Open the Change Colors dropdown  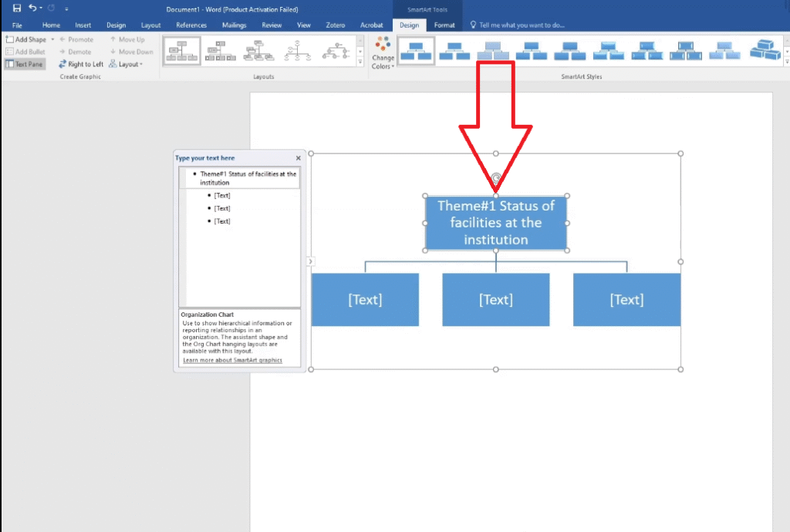point(383,52)
